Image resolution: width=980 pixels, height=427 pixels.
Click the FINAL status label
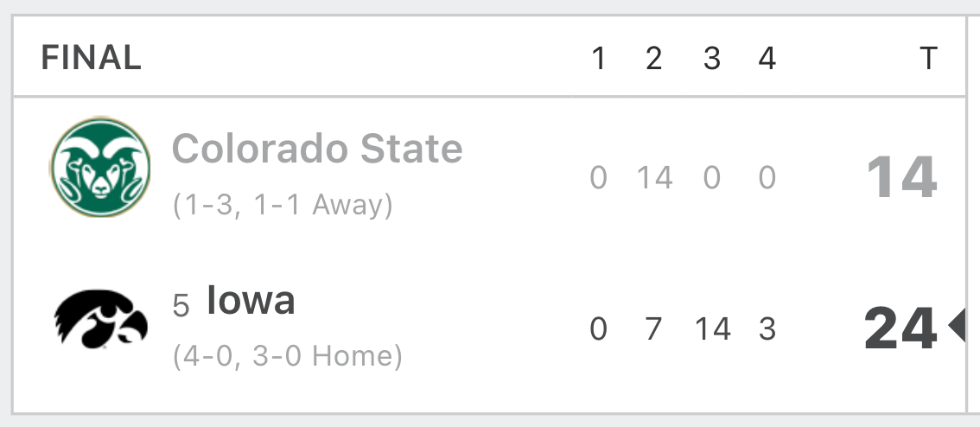[x=92, y=58]
